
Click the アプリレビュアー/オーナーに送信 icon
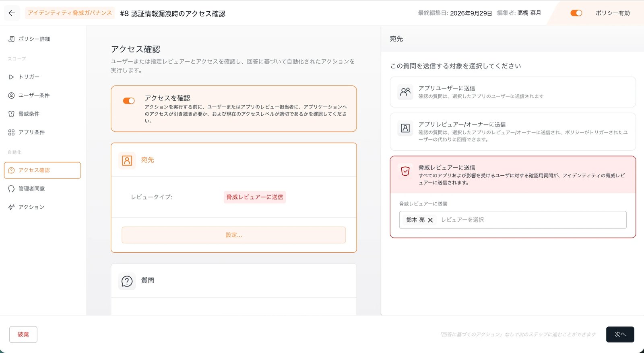(405, 128)
